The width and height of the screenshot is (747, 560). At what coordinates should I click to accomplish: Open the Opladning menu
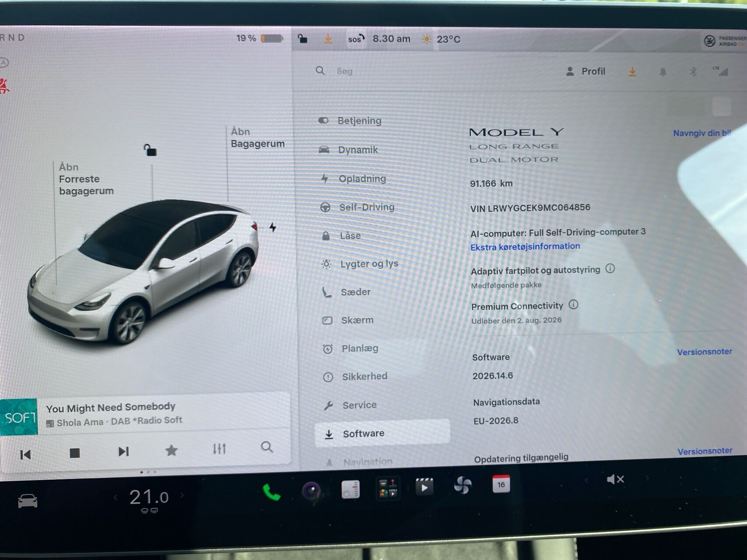click(353, 178)
